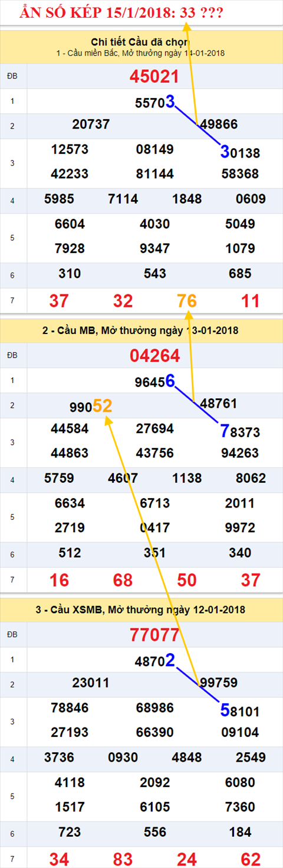Click fifth prize number 6634
Viewport: 283px width, 868px height.
pos(70,503)
